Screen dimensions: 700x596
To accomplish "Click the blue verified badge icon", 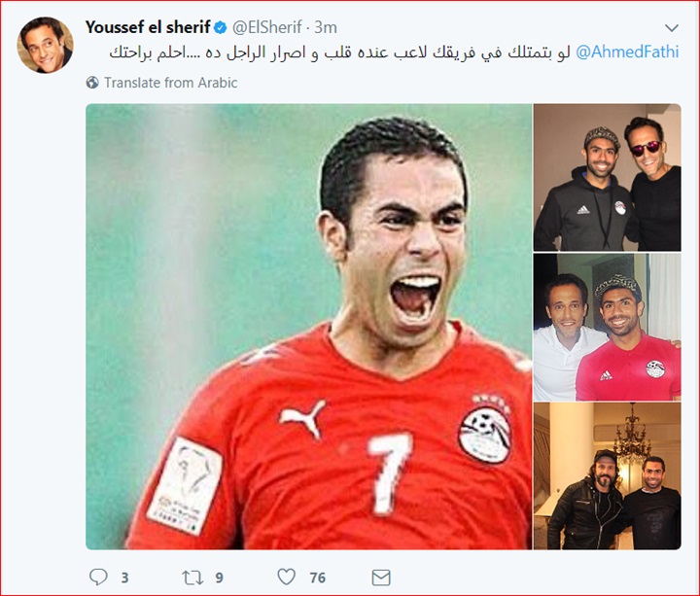I will (x=220, y=27).
